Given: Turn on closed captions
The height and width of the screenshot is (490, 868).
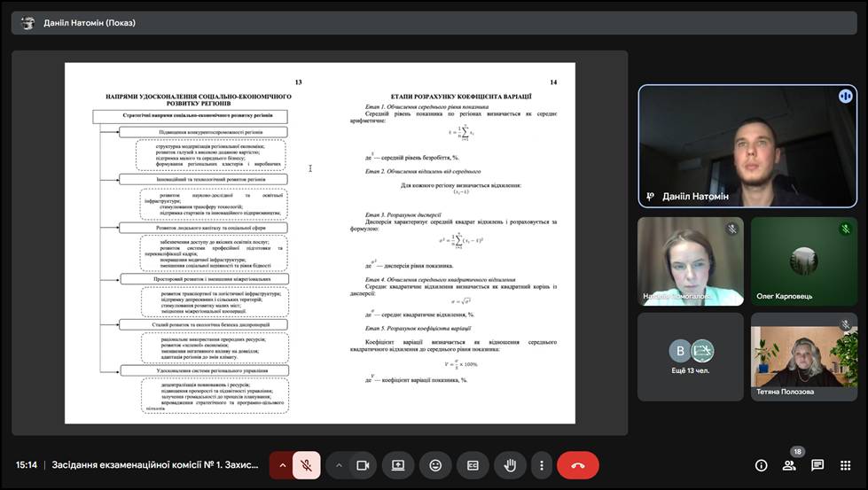Looking at the screenshot, I should click(x=473, y=465).
